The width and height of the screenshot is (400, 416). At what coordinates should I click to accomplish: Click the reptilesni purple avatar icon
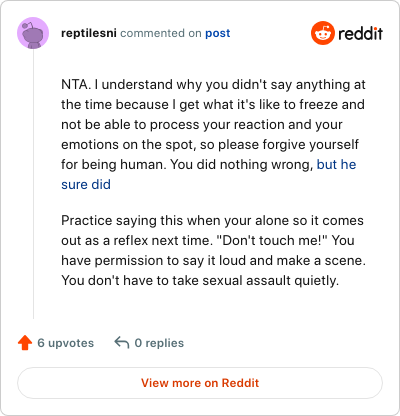33,33
